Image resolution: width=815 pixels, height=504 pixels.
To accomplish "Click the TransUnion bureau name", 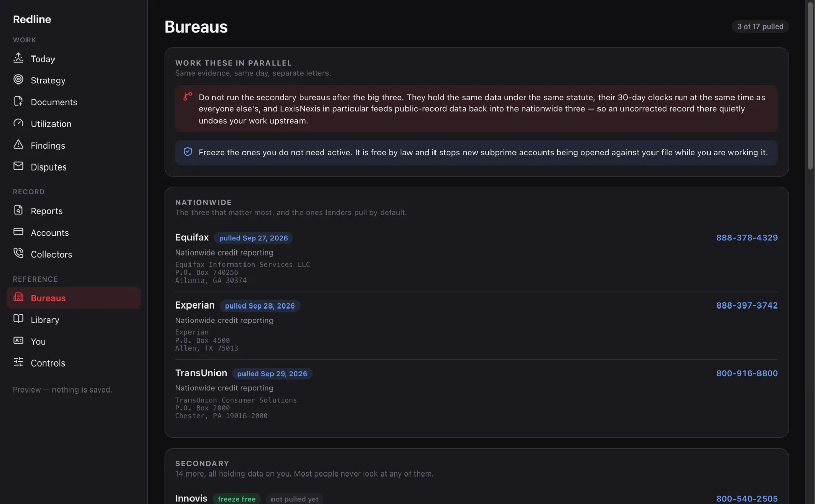I will tap(201, 373).
